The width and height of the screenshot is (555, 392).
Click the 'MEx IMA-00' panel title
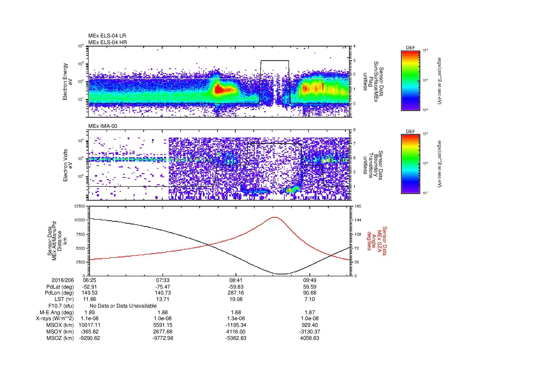point(103,126)
